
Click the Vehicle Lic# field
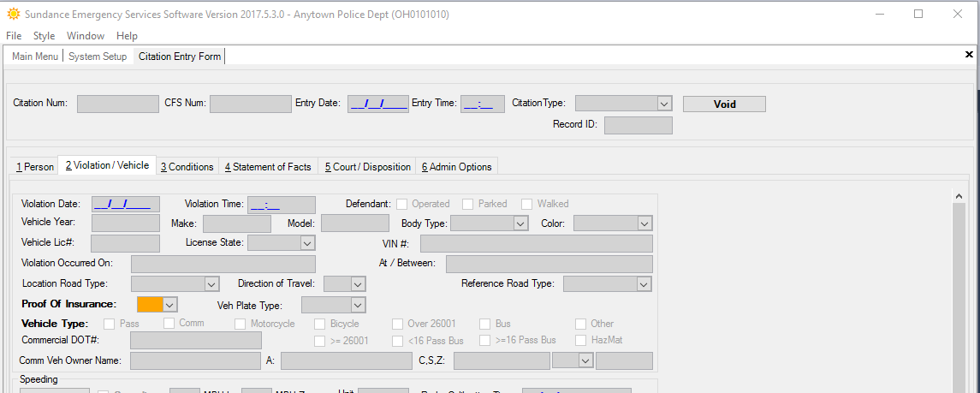tap(125, 243)
